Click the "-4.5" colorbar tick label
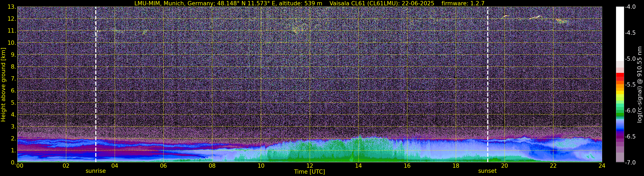 coord(630,33)
